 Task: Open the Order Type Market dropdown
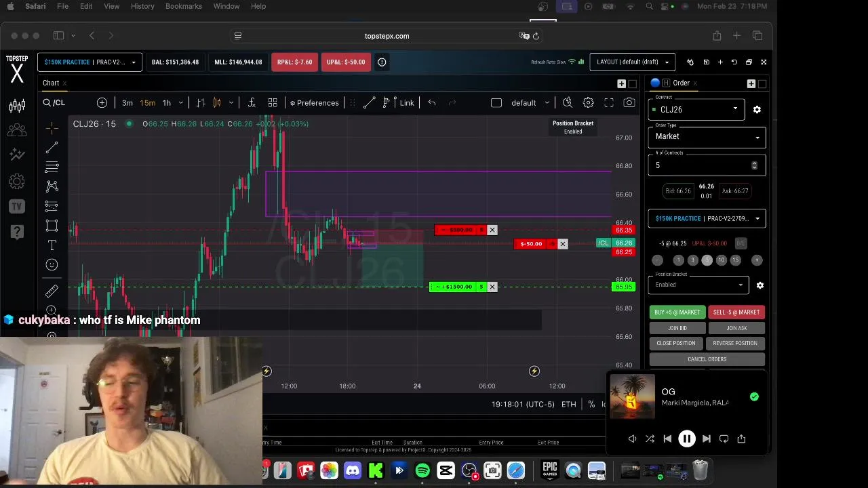click(x=707, y=137)
